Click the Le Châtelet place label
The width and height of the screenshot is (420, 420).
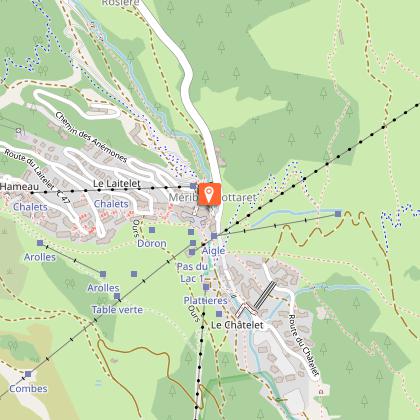click(x=237, y=325)
